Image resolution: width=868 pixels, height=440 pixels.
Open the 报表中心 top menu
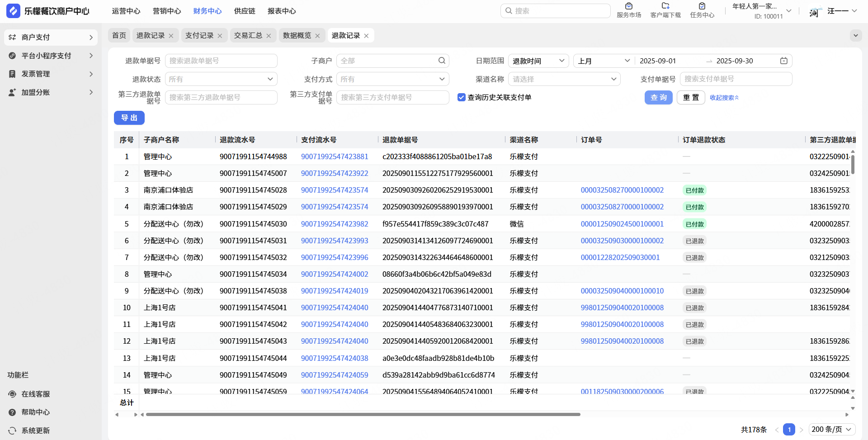[282, 11]
